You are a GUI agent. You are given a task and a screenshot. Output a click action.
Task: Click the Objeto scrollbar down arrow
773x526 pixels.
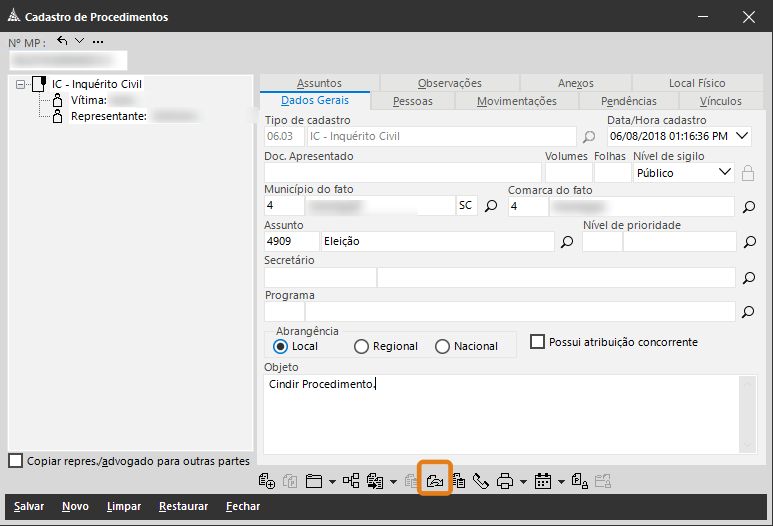[747, 445]
